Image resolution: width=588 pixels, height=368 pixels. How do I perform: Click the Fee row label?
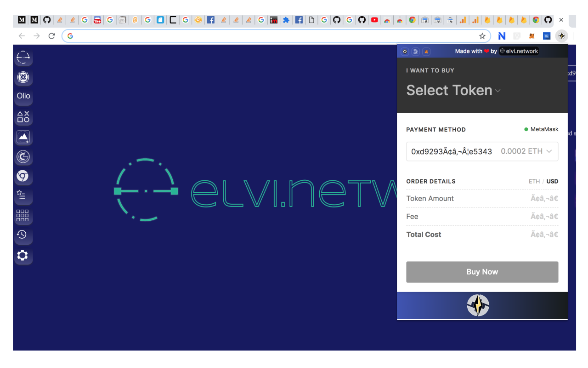[x=413, y=217]
